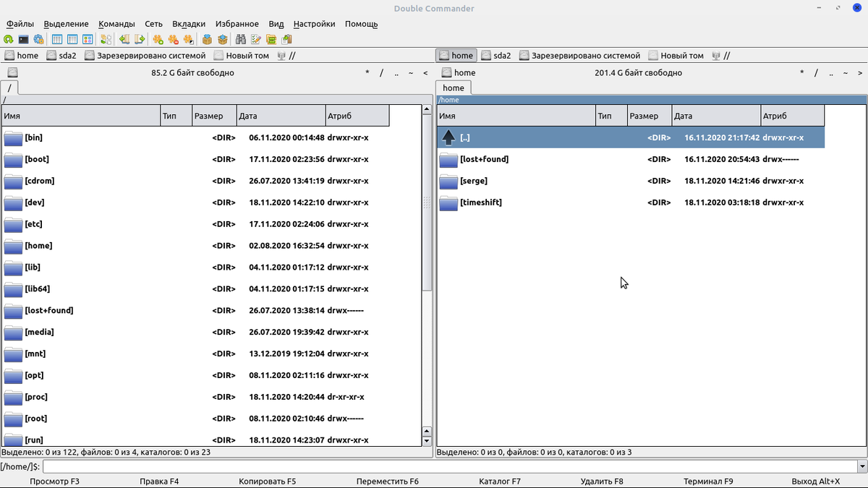This screenshot has width=868, height=488.
Task: Sort left panel by Имя column
Action: coord(80,116)
